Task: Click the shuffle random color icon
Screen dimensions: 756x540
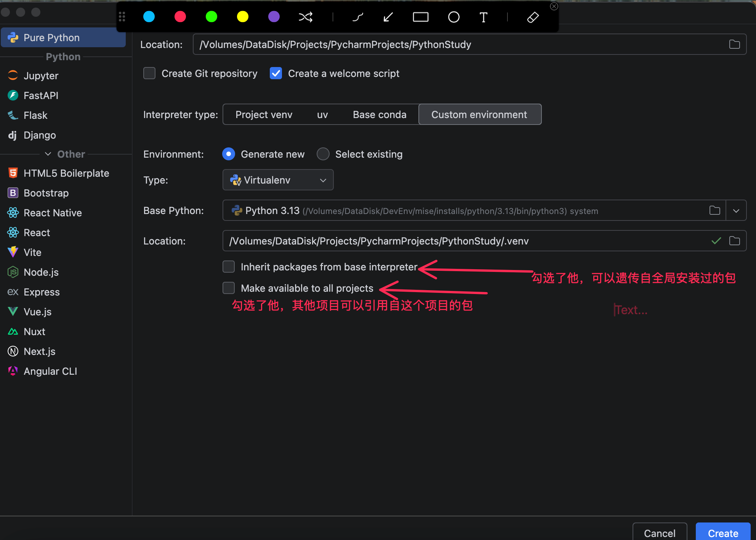Action: (x=306, y=17)
